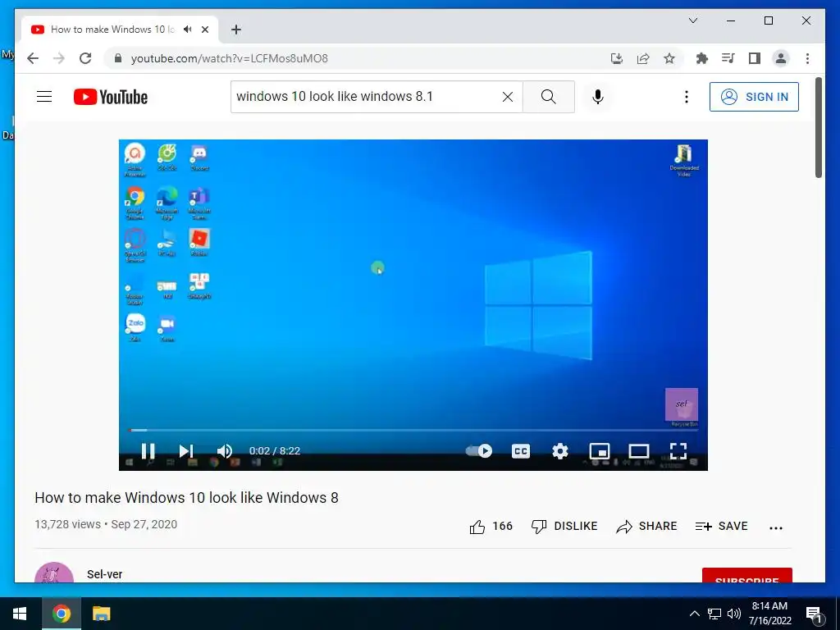840x630 pixels.
Task: Open tab search dropdown chevron
Action: click(692, 21)
